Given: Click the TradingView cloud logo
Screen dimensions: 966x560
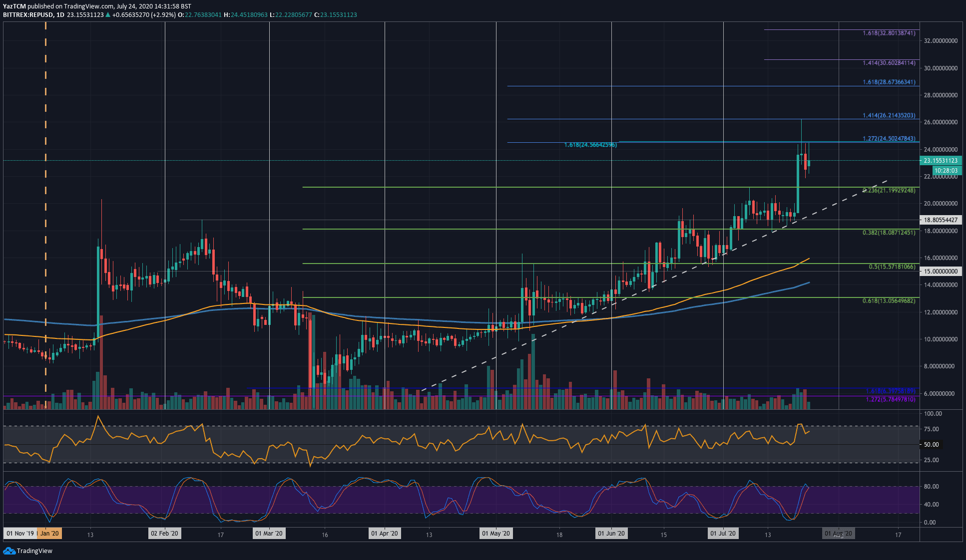Looking at the screenshot, I should pos(9,551).
